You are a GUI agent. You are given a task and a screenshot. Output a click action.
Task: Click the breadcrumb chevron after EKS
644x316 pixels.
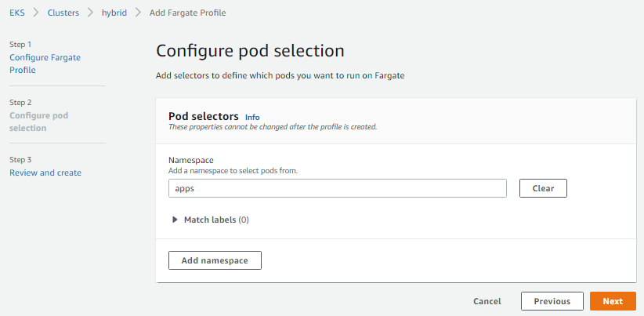36,13
